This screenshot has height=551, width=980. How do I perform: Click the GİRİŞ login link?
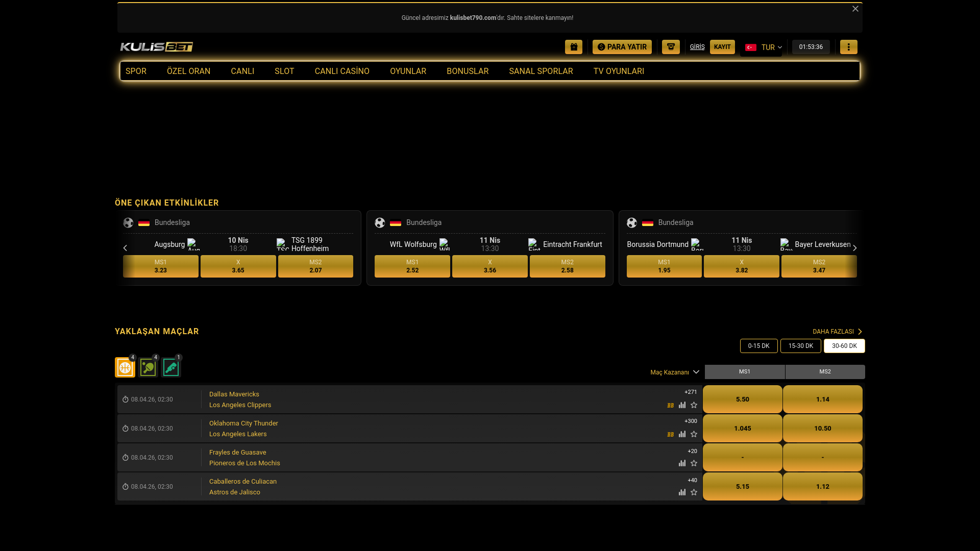tap(697, 47)
